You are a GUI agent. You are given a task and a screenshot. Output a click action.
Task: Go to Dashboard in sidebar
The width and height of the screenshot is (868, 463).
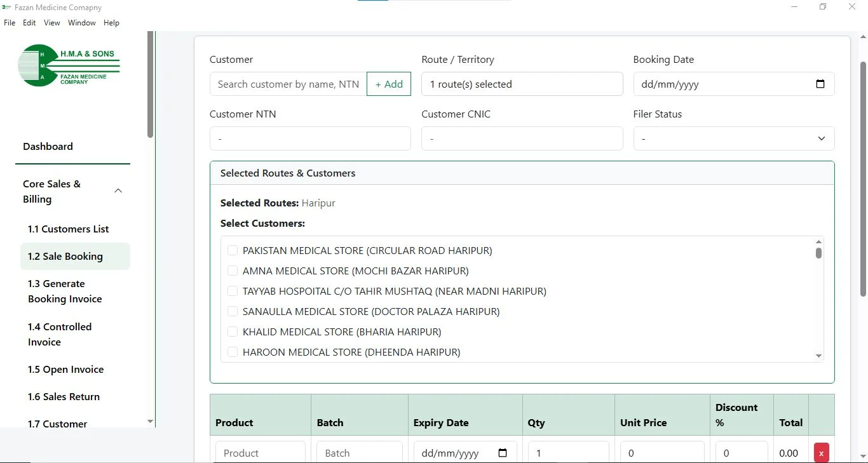pos(48,146)
